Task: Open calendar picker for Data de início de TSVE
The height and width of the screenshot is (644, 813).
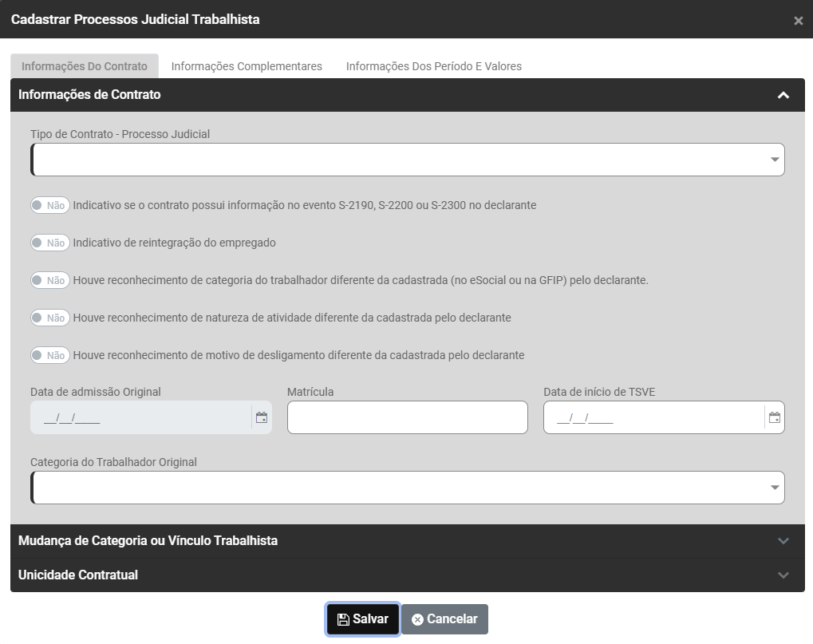Action: pyautogui.click(x=774, y=417)
